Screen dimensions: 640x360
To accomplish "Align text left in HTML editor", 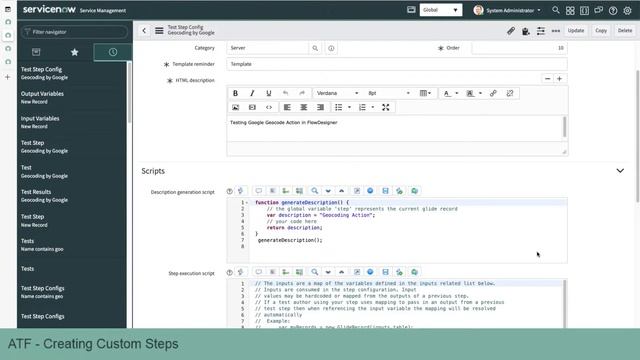I will 287,107.
